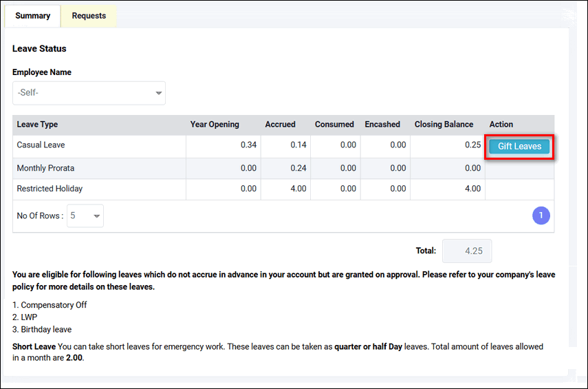Click the Action column header
Viewport: 588px width, 389px height.
click(x=501, y=125)
